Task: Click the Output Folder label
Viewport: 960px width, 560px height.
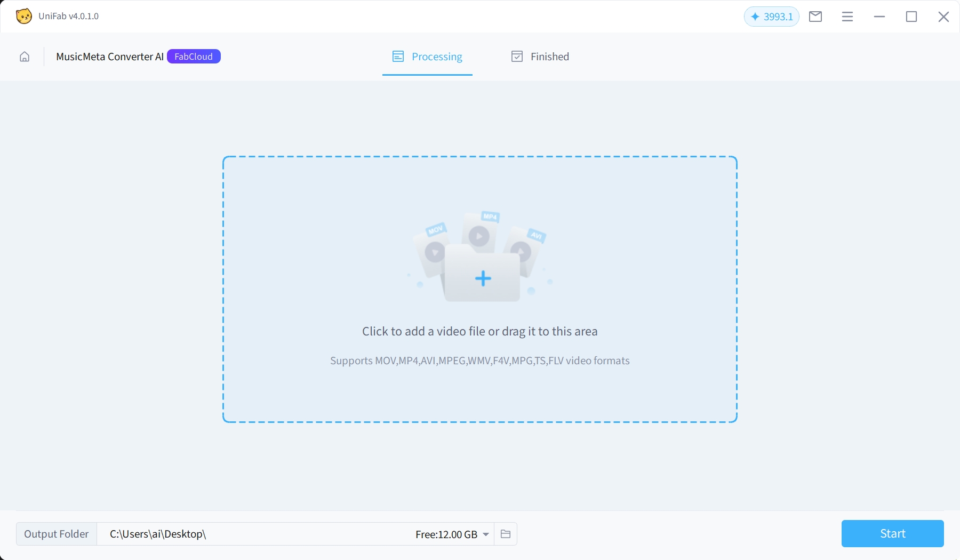Action: 57,534
